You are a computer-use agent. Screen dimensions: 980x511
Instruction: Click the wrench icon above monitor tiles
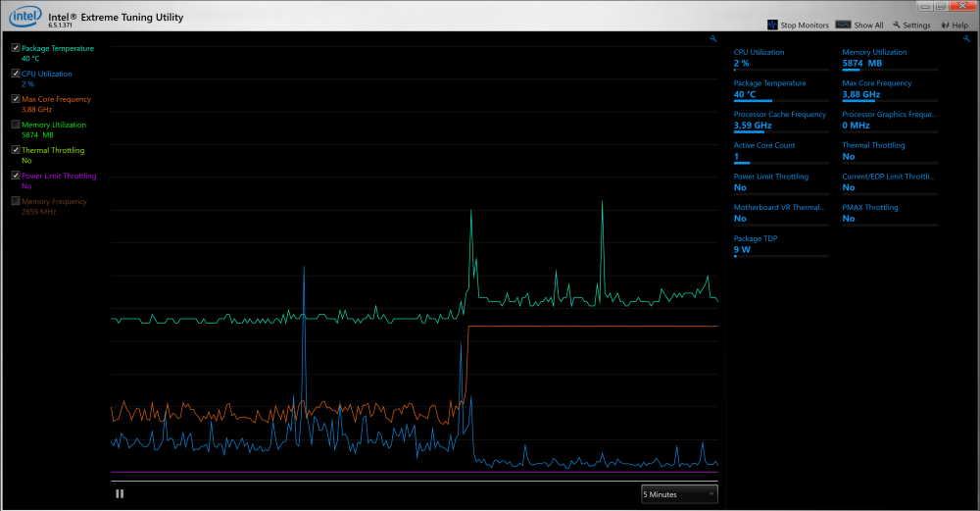(x=967, y=39)
